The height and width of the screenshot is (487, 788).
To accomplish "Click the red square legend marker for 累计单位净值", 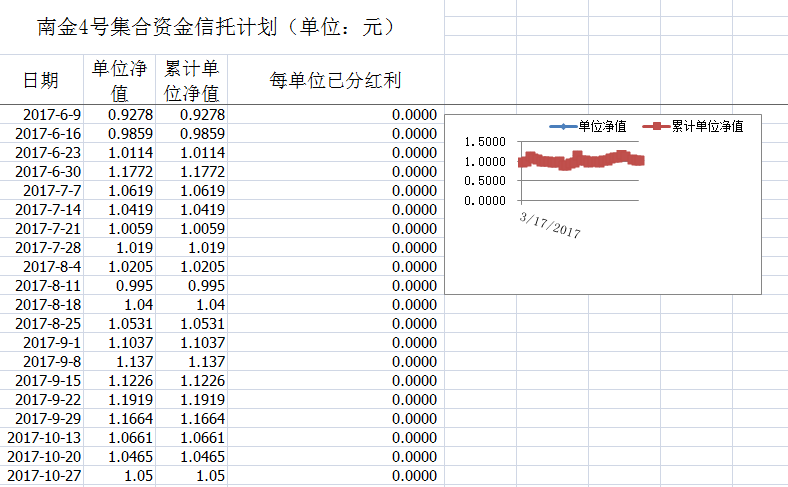I will click(x=654, y=126).
